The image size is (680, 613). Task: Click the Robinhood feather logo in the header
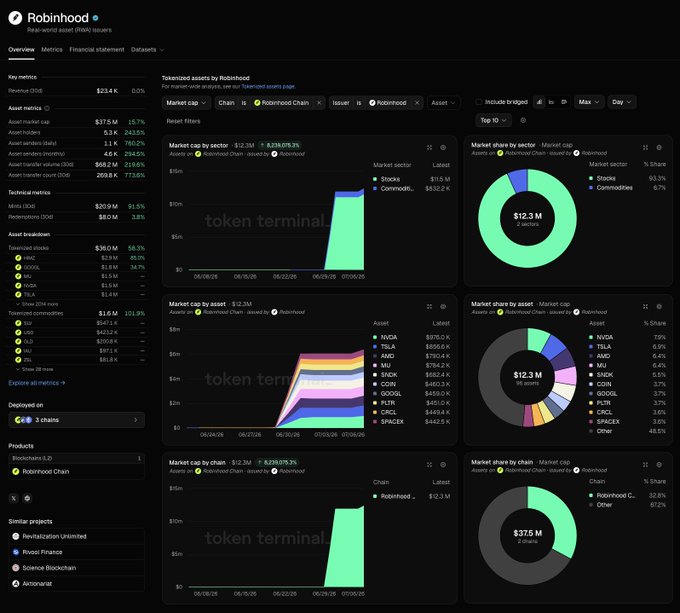pos(15,18)
